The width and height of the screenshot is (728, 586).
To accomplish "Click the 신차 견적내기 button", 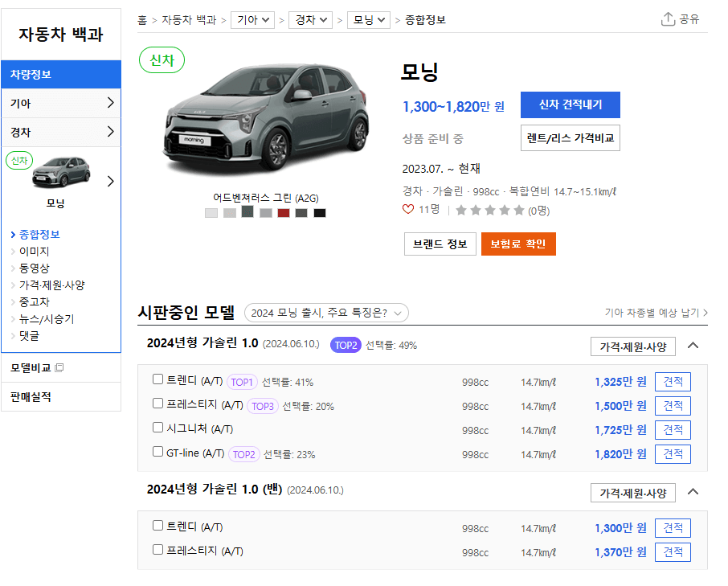I will tap(570, 104).
